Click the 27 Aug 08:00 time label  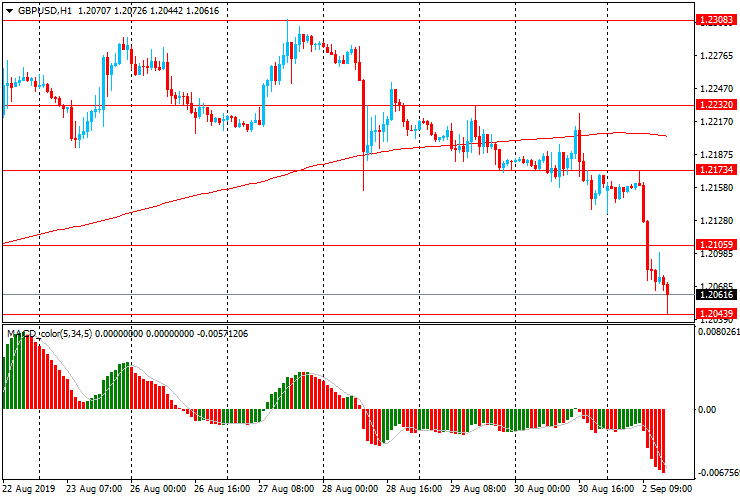[x=286, y=489]
